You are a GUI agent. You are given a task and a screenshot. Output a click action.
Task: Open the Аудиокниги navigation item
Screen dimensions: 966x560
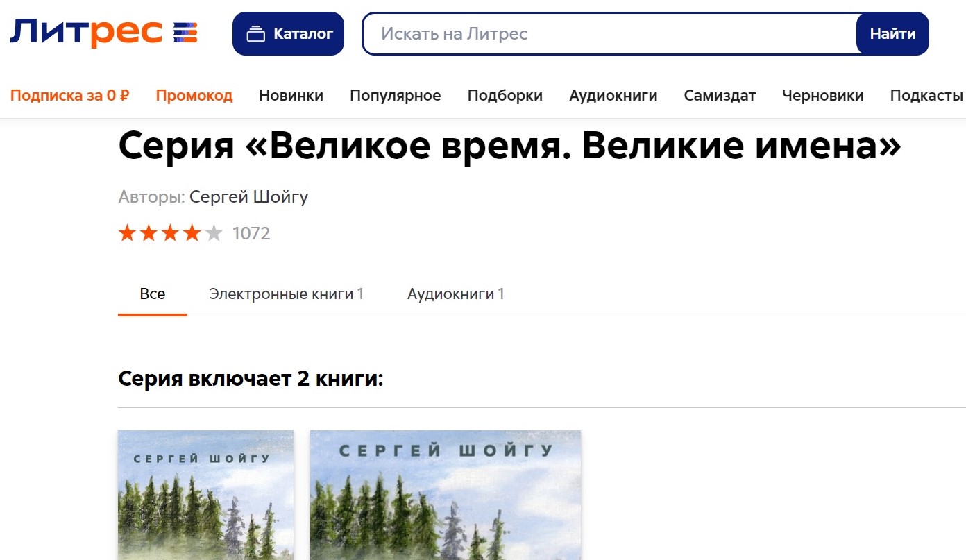[x=613, y=96]
